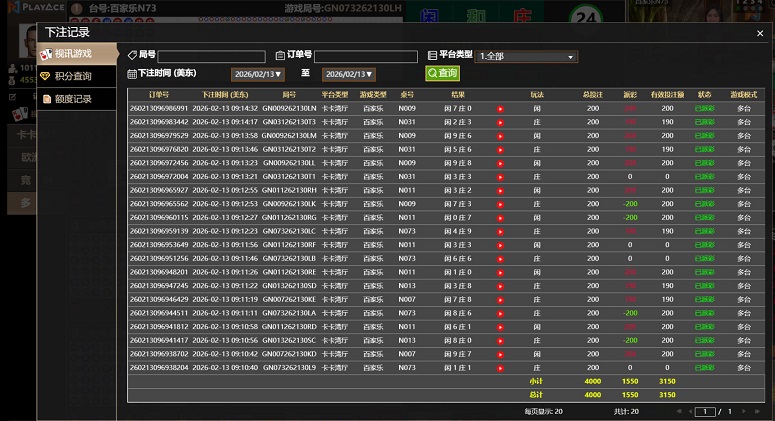
Task: Open the 平台类型 dropdown showing 1.全部
Action: point(527,57)
